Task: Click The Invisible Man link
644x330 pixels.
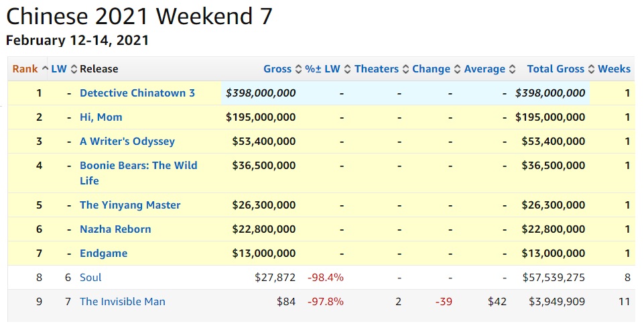Action: 123,302
